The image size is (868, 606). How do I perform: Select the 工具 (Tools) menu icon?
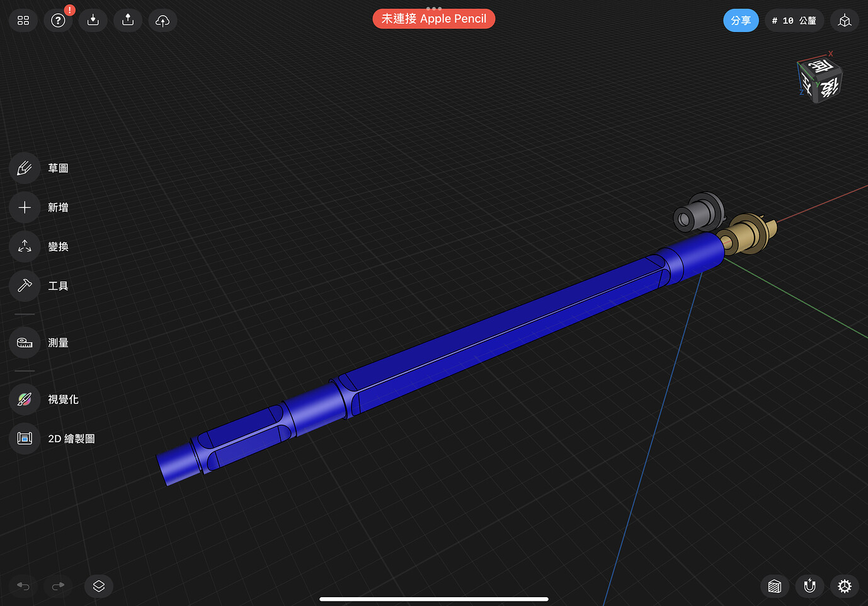24,285
